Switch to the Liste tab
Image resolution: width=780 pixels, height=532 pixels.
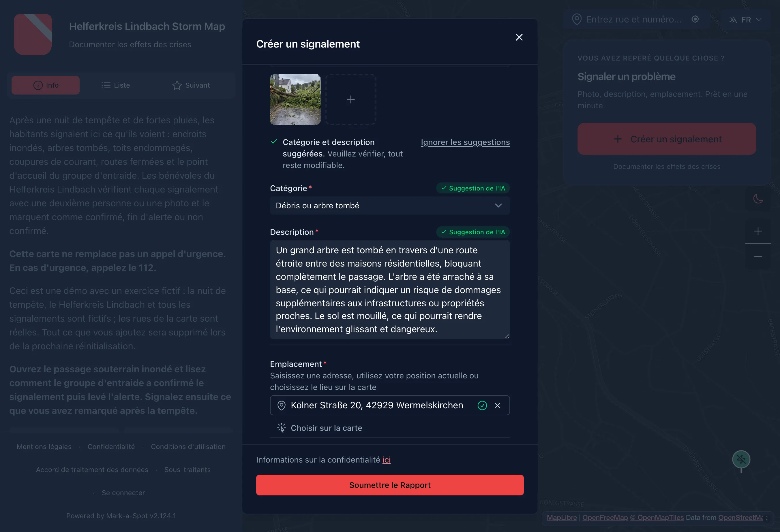[115, 85]
